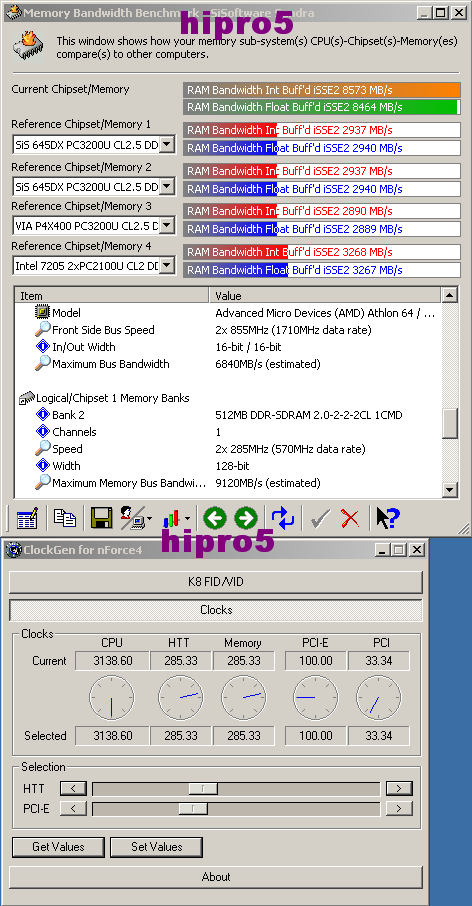Click the Selected PCI field 33.34
The width and height of the screenshot is (472, 906).
379,736
